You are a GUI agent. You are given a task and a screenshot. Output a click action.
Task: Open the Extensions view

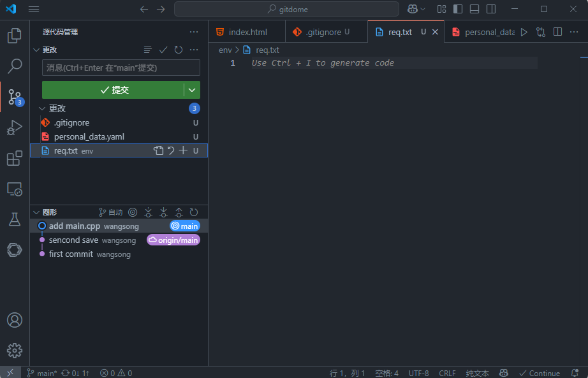14,158
